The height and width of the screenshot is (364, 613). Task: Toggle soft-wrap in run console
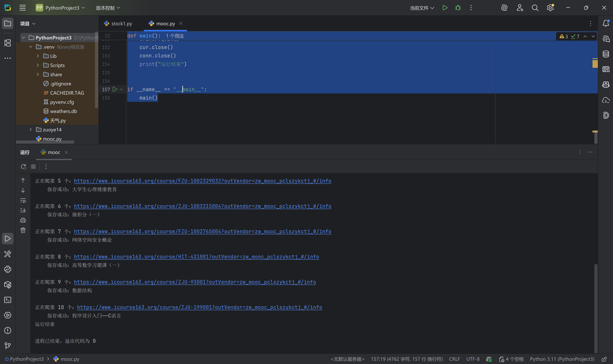(x=23, y=200)
